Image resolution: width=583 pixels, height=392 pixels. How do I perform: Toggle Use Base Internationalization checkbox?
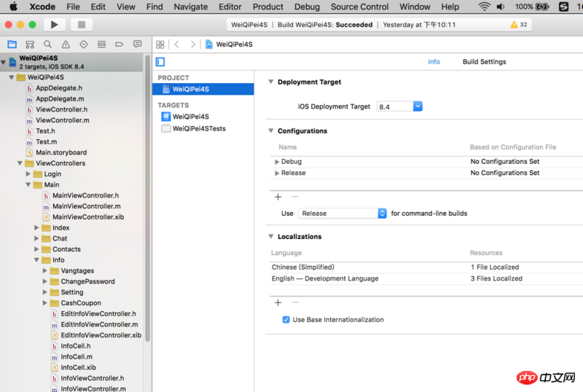point(286,320)
